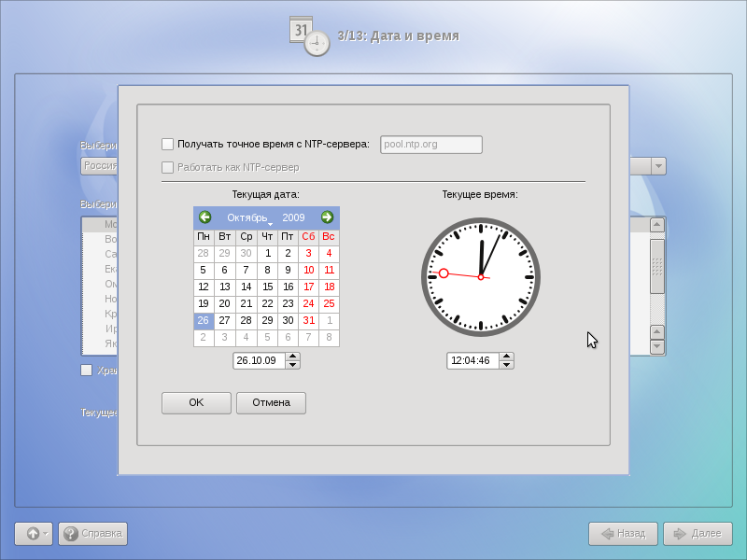Click time spinner down arrow

[x=506, y=365]
